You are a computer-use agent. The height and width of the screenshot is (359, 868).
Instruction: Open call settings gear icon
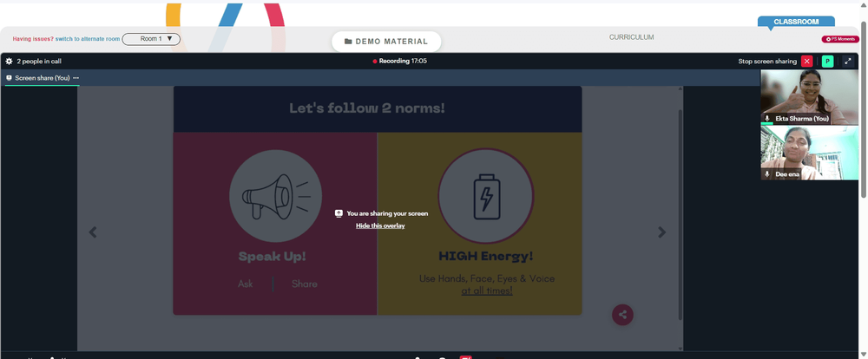(9, 62)
